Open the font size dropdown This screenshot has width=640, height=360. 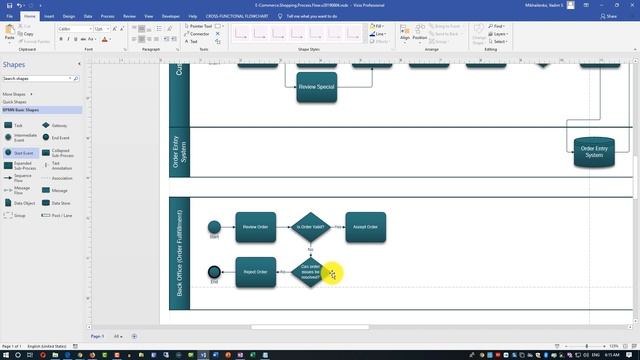point(108,29)
